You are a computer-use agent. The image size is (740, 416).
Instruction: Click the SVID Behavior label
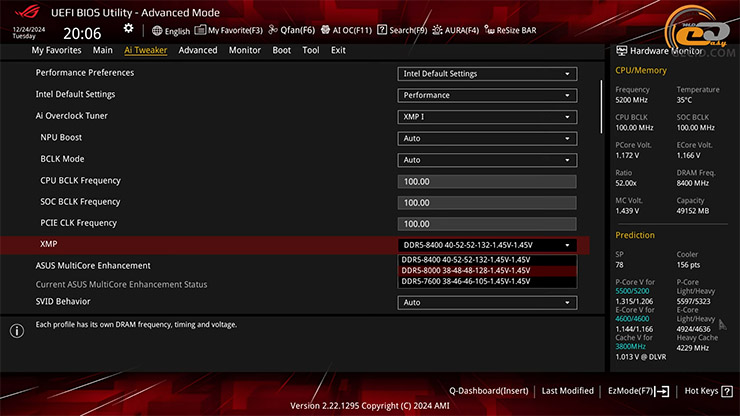click(63, 302)
